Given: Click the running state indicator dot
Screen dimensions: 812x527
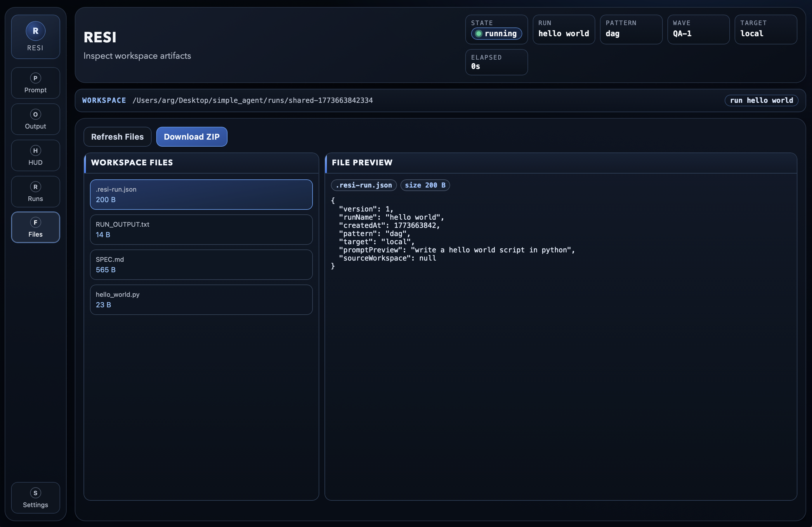Looking at the screenshot, I should pyautogui.click(x=479, y=34).
